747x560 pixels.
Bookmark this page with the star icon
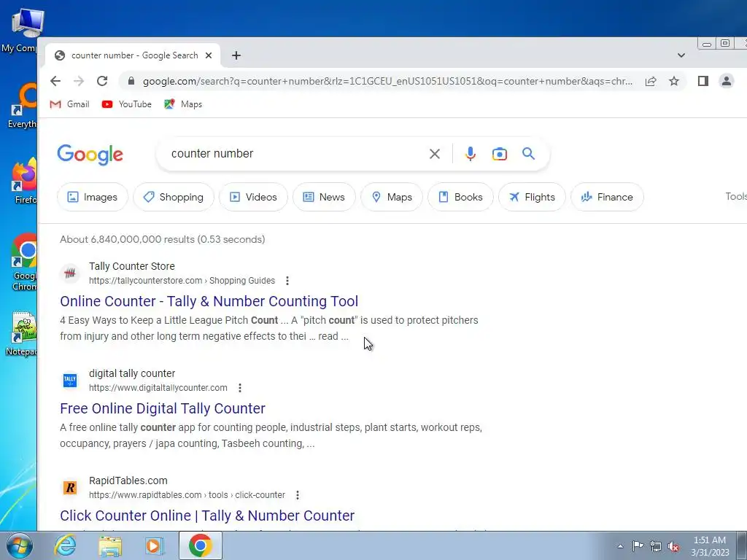(x=673, y=81)
